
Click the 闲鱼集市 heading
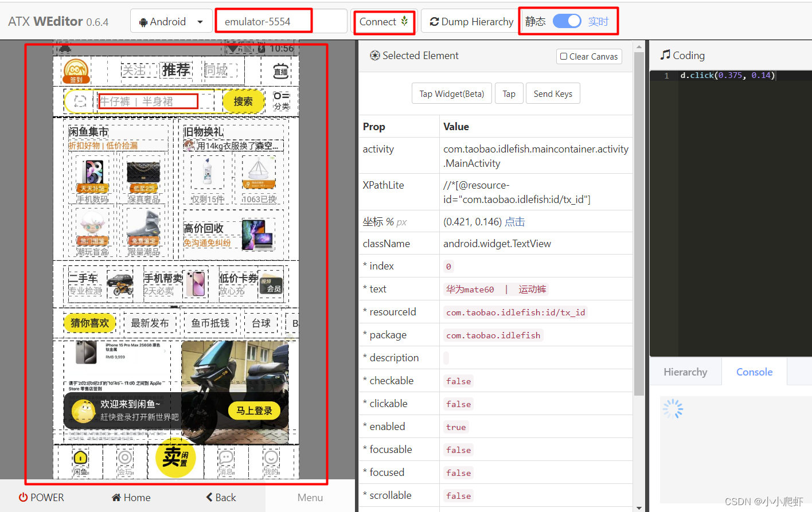tap(88, 132)
